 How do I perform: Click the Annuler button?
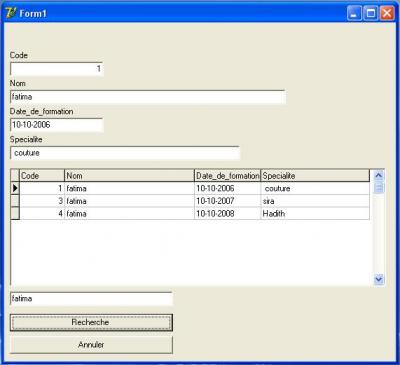pyautogui.click(x=91, y=345)
